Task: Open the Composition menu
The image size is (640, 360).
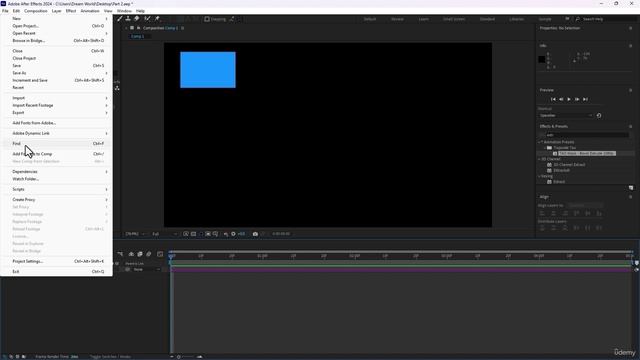Action: [x=36, y=11]
